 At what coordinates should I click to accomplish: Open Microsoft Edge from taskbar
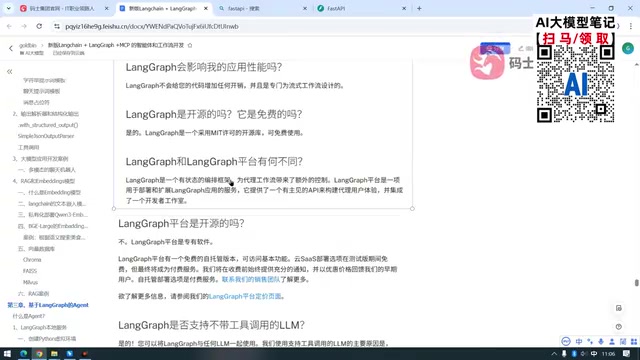tap(23, 353)
